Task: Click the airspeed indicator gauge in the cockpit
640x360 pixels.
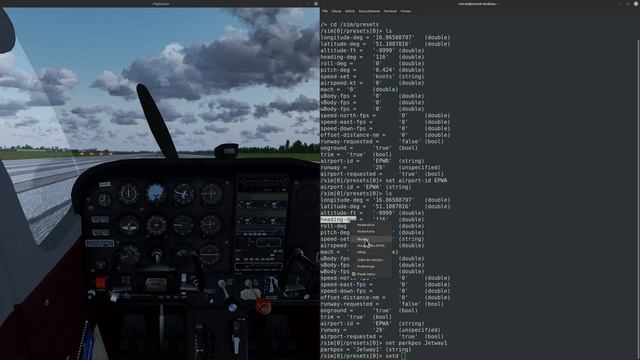Action: pyautogui.click(x=128, y=194)
